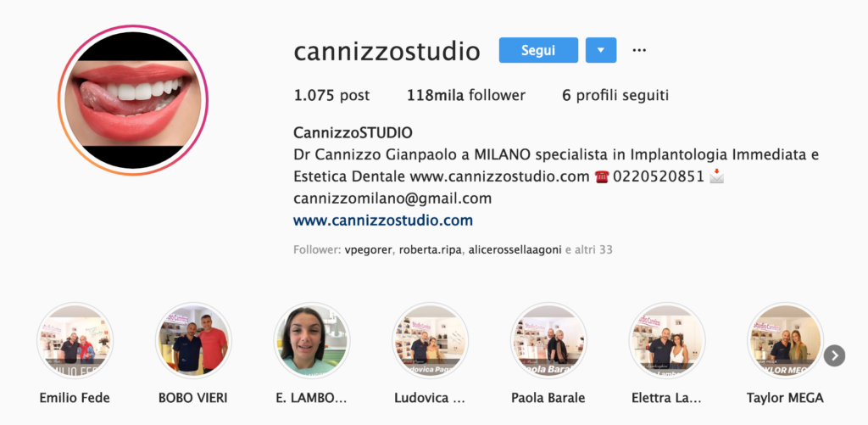Open follower alicerossellaagoni's profile
This screenshot has height=425, width=868.
pyautogui.click(x=515, y=250)
